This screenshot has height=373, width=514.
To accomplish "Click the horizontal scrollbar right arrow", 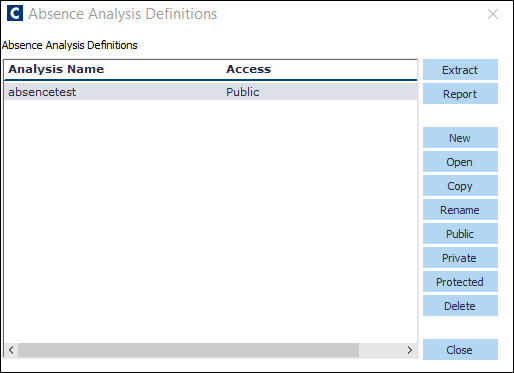I will point(410,350).
